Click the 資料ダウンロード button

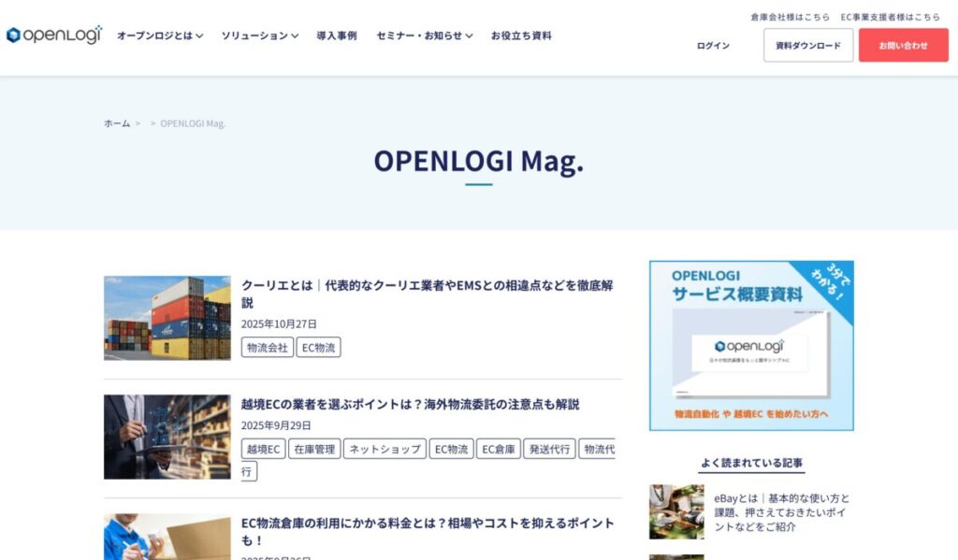pos(806,44)
